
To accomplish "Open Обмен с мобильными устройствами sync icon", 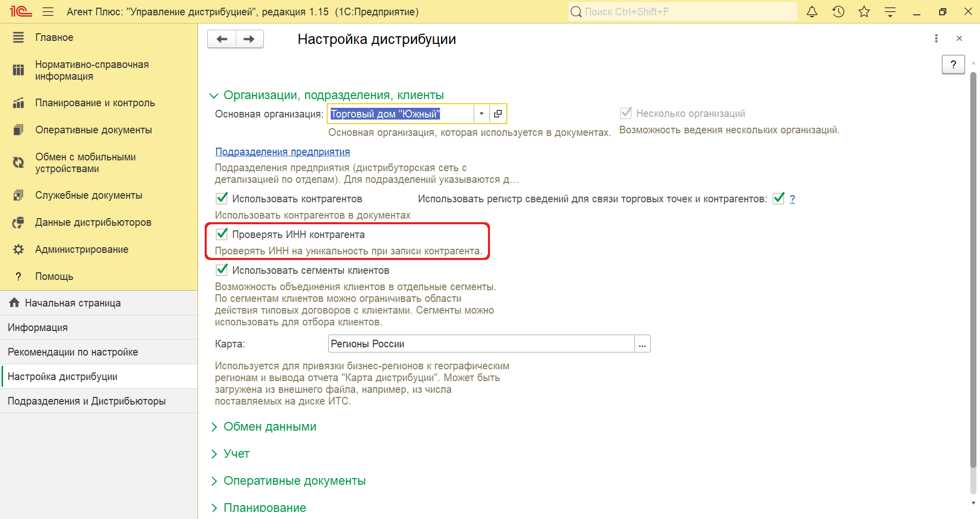I will point(18,162).
